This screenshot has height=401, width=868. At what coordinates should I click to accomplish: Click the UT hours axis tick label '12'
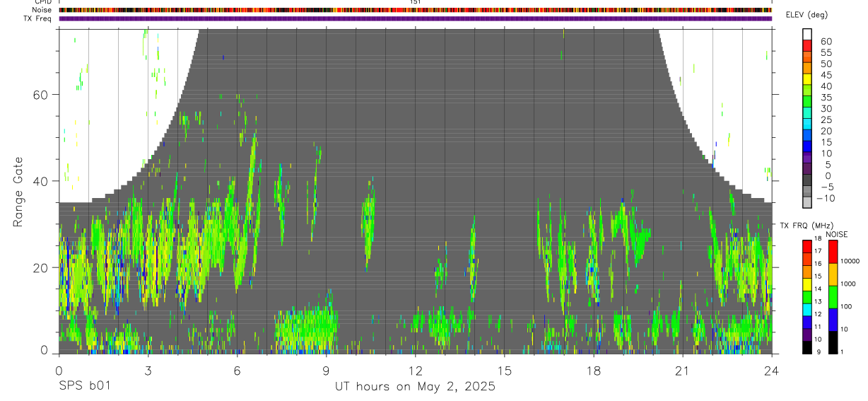[415, 370]
